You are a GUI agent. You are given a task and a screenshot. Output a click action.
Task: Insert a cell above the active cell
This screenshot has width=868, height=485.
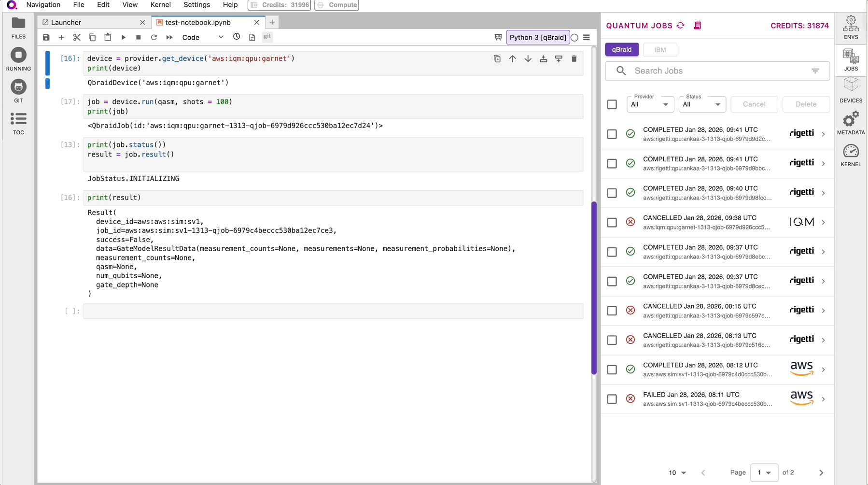(544, 59)
